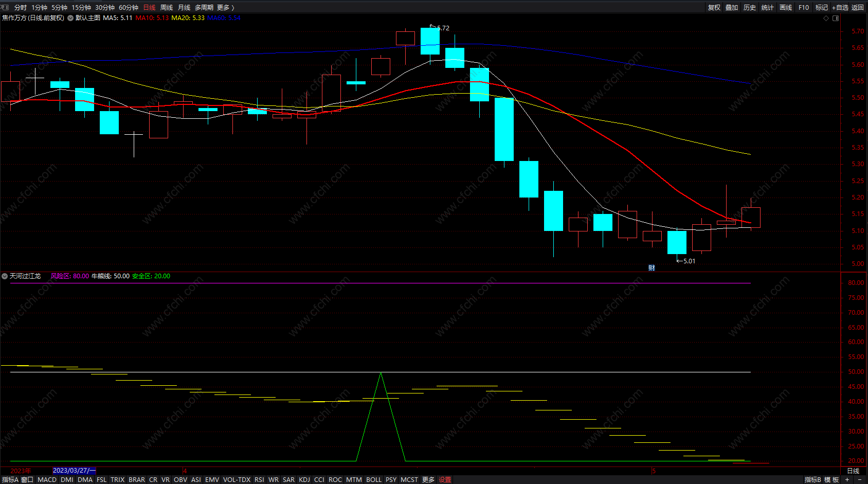This screenshot has height=484, width=868.
Task: Zoom out with the minus icon
Action: point(860,479)
